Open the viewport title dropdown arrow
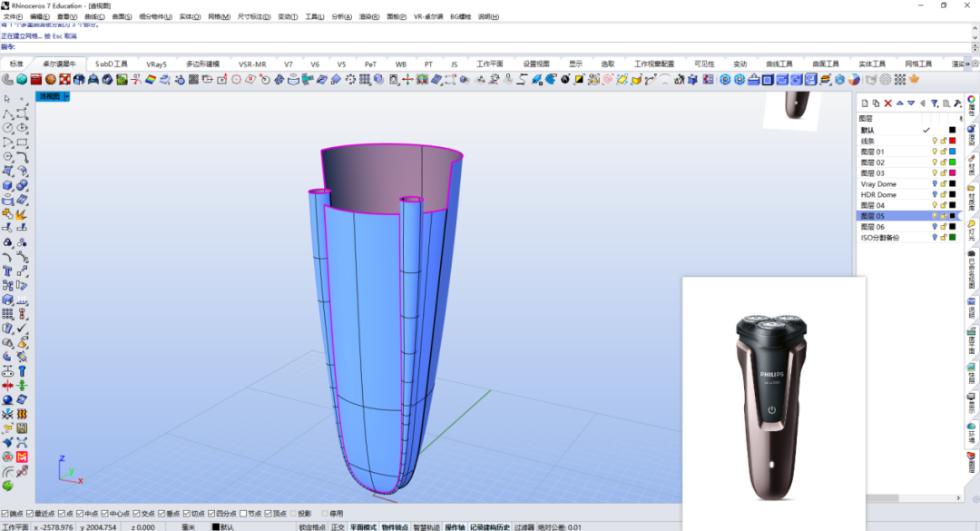The width and height of the screenshot is (980, 531). tap(66, 96)
